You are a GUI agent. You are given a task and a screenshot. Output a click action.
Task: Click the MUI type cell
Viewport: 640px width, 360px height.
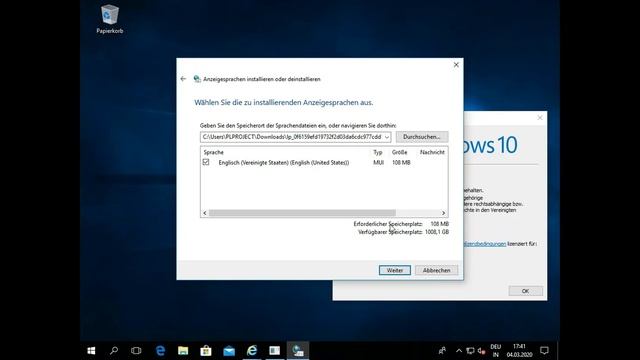pos(378,162)
